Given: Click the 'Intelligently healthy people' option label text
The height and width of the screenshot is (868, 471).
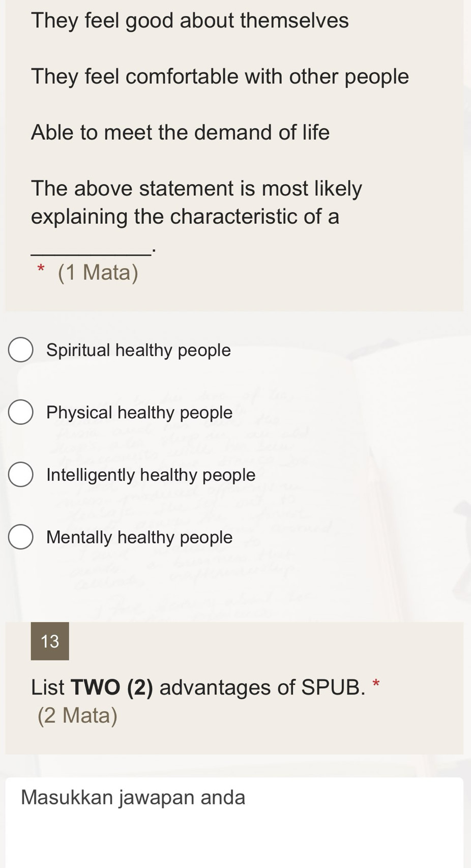Looking at the screenshot, I should click(151, 475).
